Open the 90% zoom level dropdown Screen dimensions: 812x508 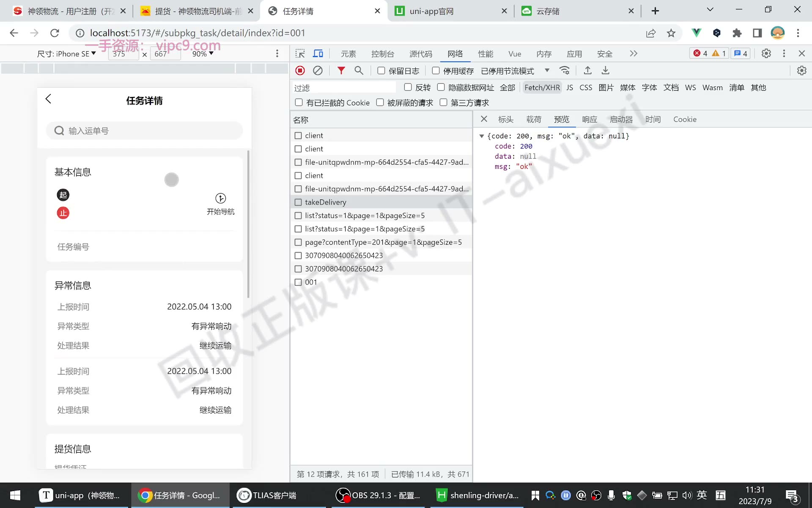coord(203,54)
